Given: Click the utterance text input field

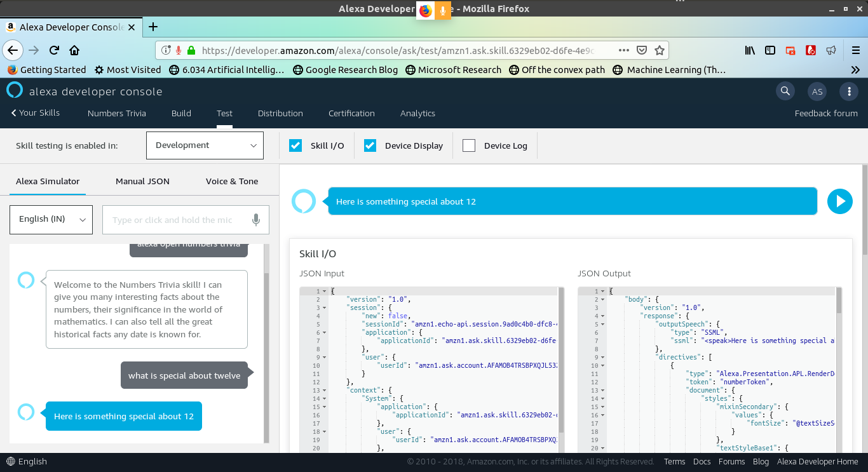Looking at the screenshot, I should 186,220.
